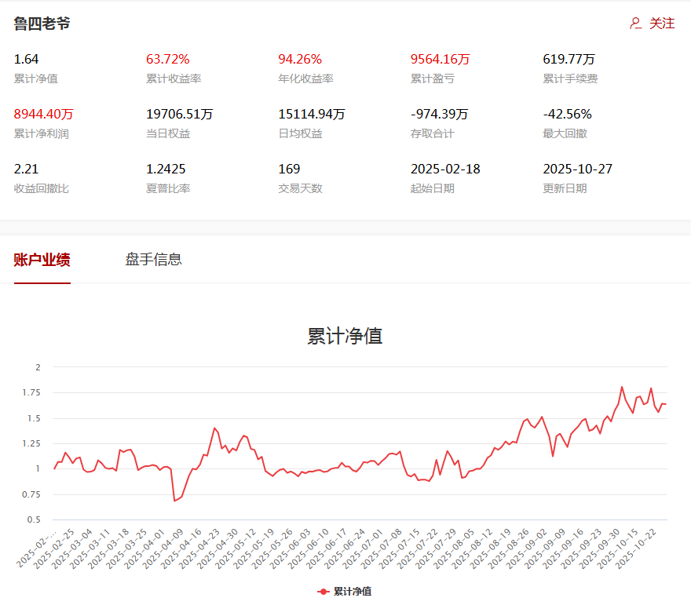This screenshot has width=691, height=616.
Task: Click the 最大回撤 value -42.56%
Action: 568,114
